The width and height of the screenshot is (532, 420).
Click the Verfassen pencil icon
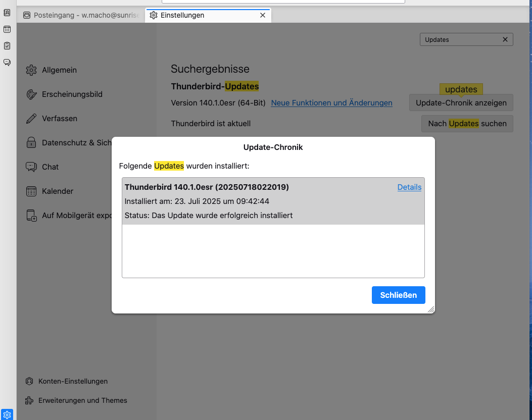click(x=31, y=119)
